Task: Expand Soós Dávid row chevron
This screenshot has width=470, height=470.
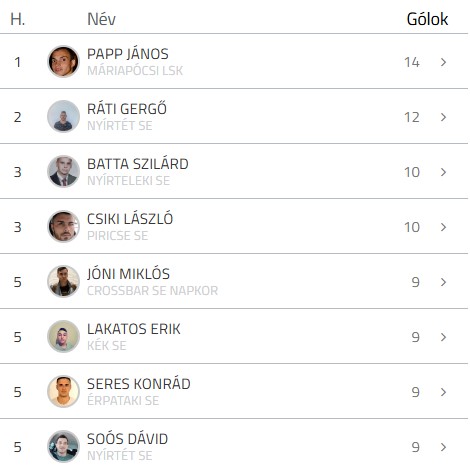Action: coord(443,447)
